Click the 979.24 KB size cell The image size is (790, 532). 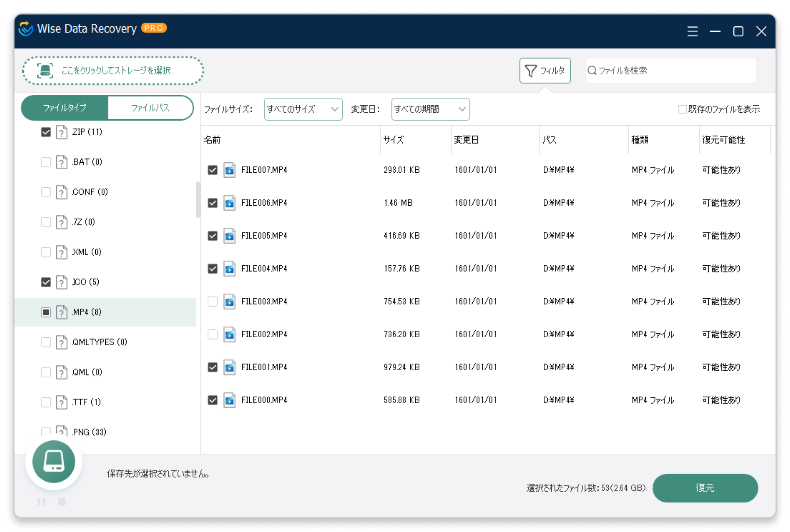click(x=402, y=367)
